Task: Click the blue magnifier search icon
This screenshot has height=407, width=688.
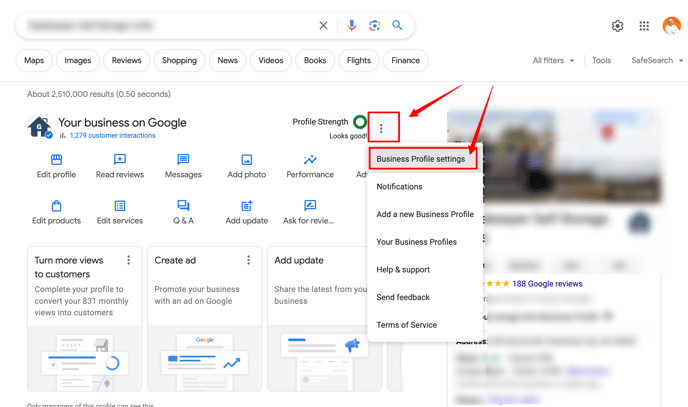Action: coord(397,25)
